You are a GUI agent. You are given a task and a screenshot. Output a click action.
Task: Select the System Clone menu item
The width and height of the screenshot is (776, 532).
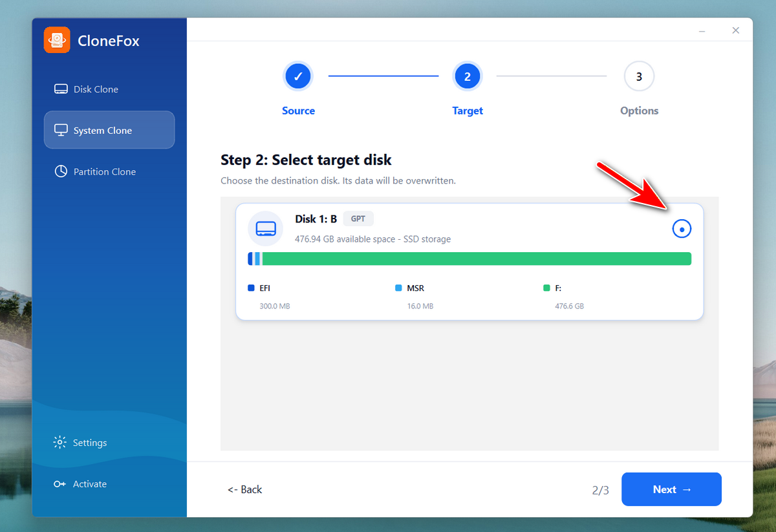pyautogui.click(x=109, y=130)
